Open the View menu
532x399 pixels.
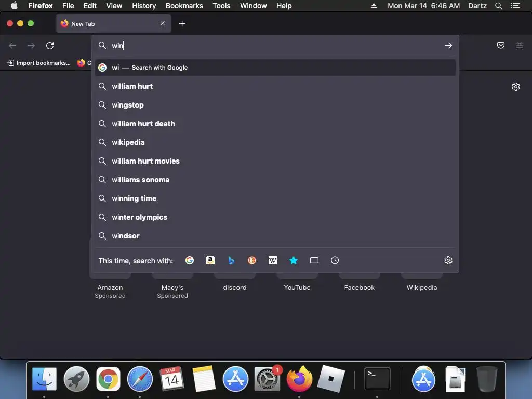coord(114,6)
